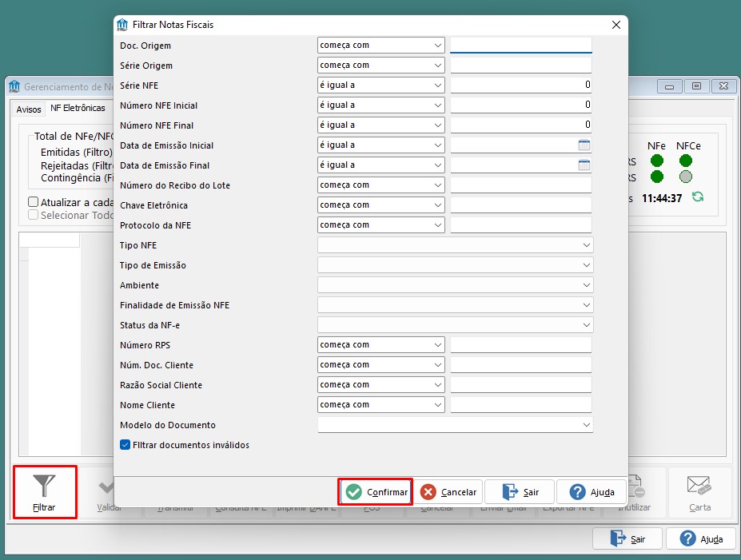Click the Doc. Origem value field
The image size is (741, 560).
tap(521, 46)
